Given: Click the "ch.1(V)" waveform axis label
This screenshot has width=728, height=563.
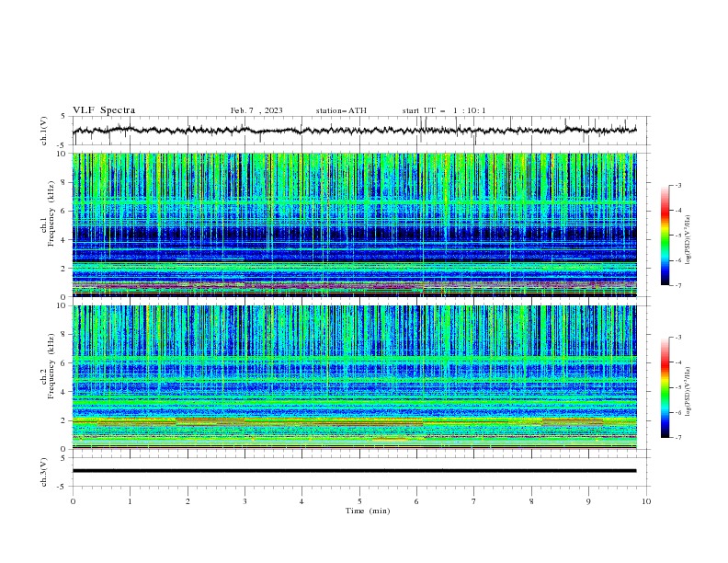Looking at the screenshot, I should pyautogui.click(x=44, y=131).
